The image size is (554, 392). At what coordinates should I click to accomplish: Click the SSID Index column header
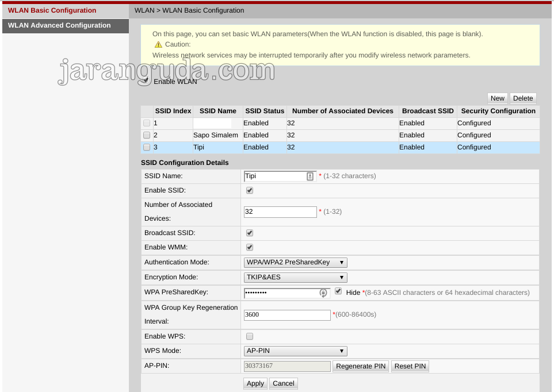(173, 111)
